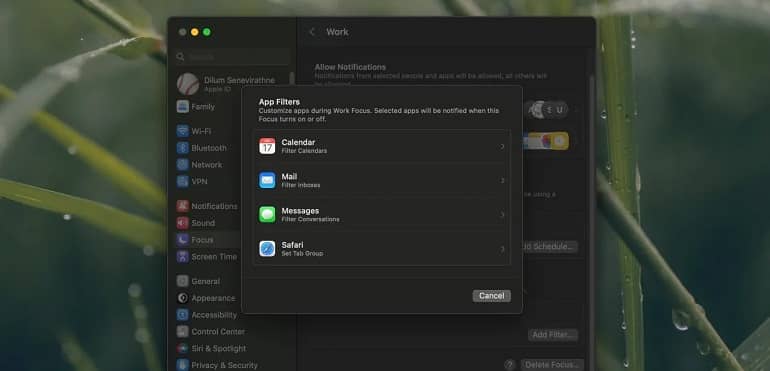Click the Delete Focus button
The height and width of the screenshot is (371, 770).
click(x=552, y=365)
